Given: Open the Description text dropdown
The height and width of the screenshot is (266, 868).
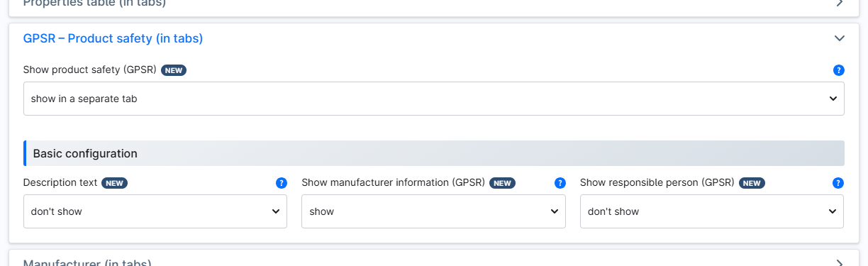Looking at the screenshot, I should click(155, 211).
